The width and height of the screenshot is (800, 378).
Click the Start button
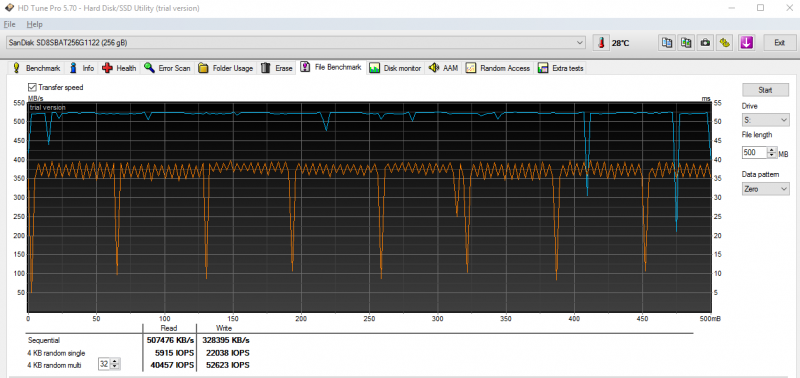(x=765, y=90)
